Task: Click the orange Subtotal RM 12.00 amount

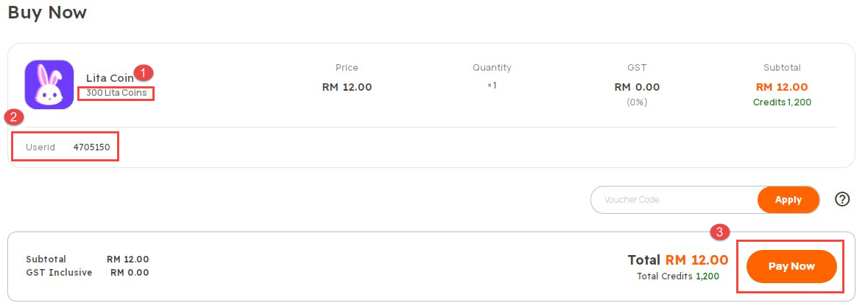Action: 782,87
